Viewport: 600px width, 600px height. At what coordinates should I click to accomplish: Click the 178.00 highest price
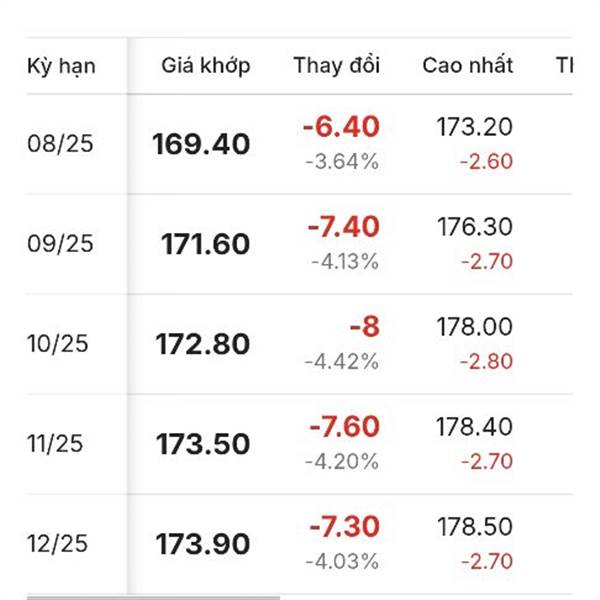tap(474, 327)
